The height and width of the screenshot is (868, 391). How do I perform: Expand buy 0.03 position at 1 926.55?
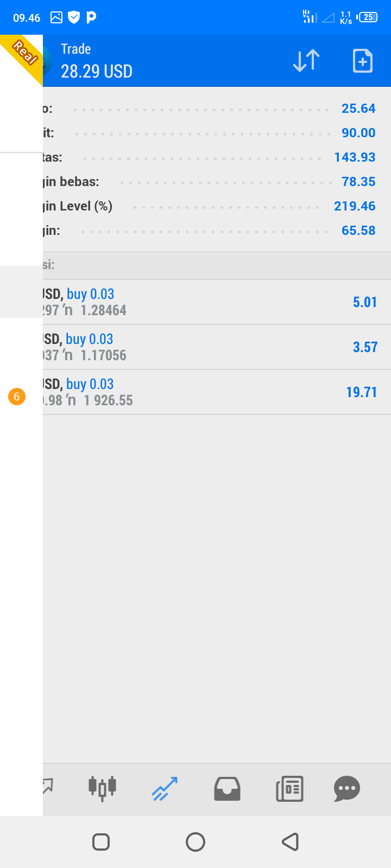click(x=217, y=392)
